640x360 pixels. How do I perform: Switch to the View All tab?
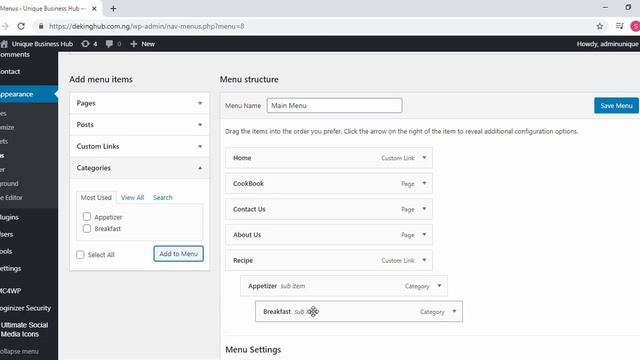[132, 198]
